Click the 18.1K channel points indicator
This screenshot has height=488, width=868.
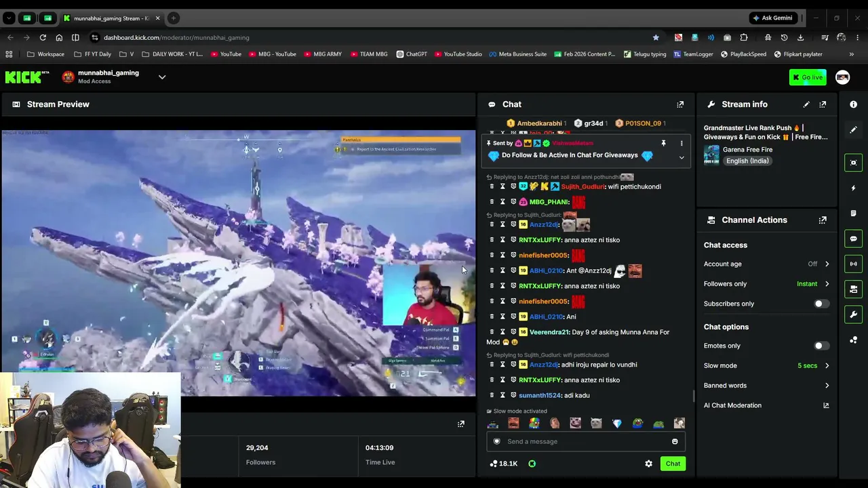click(x=504, y=464)
